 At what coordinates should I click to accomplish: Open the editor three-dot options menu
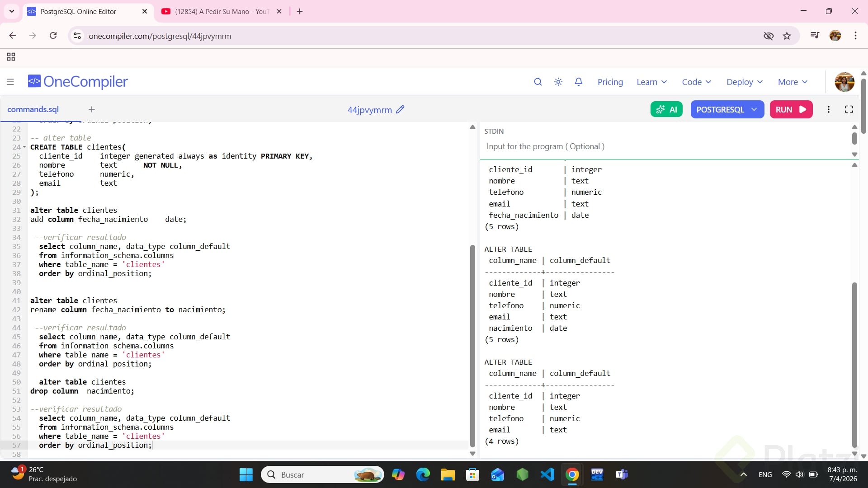(829, 109)
